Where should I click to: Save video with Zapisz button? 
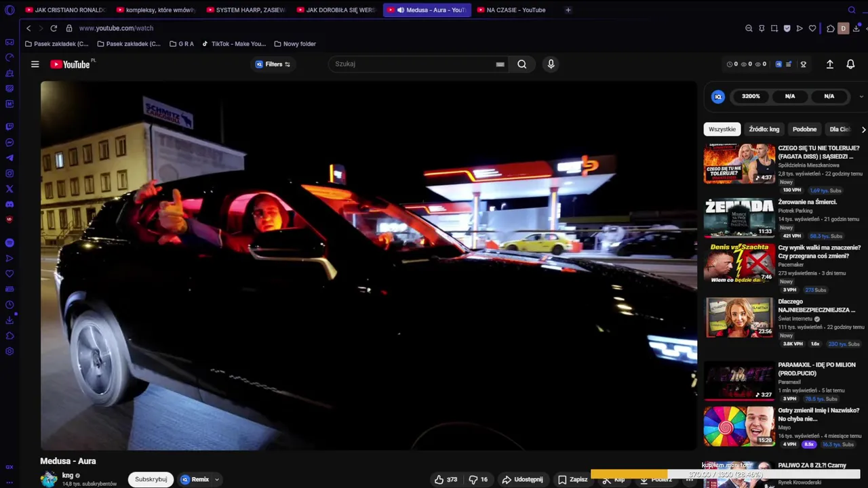tap(573, 479)
